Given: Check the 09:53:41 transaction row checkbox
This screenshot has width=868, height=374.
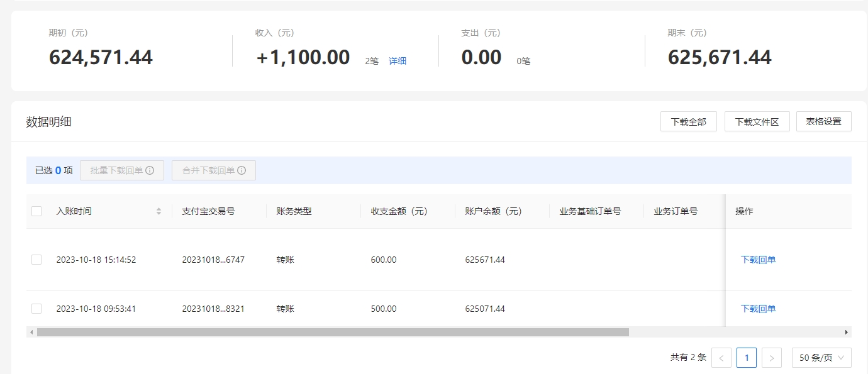Looking at the screenshot, I should click(x=36, y=309).
